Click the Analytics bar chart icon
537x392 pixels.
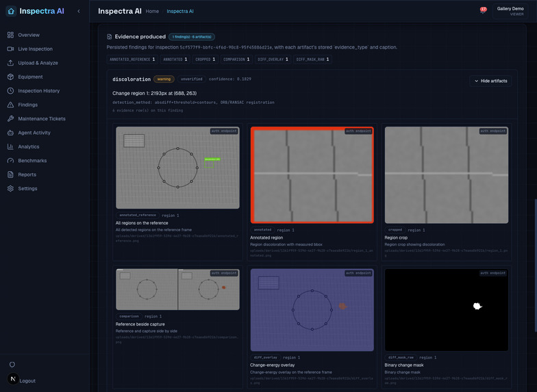tap(11, 146)
